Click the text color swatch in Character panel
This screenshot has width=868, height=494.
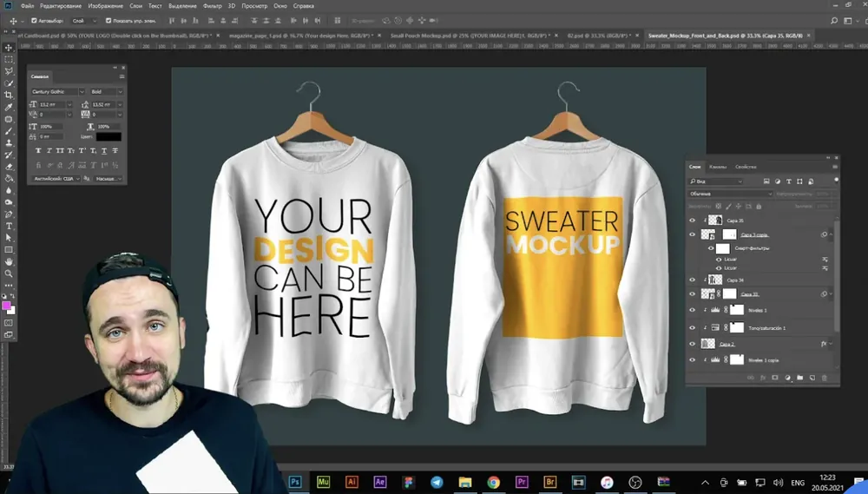[108, 136]
